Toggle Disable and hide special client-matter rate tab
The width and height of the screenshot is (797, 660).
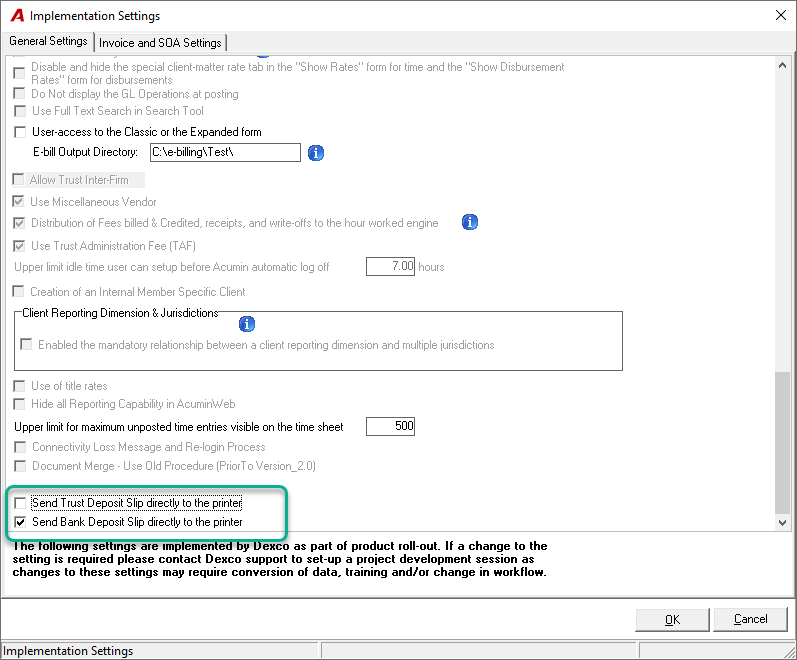click(19, 73)
